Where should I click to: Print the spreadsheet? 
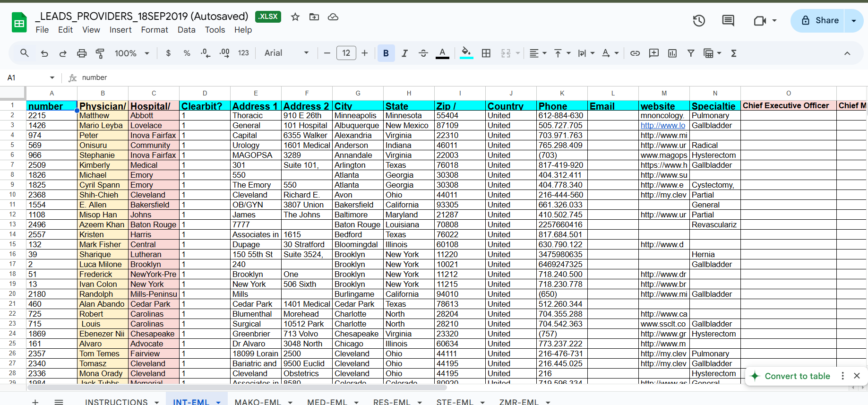click(x=82, y=53)
